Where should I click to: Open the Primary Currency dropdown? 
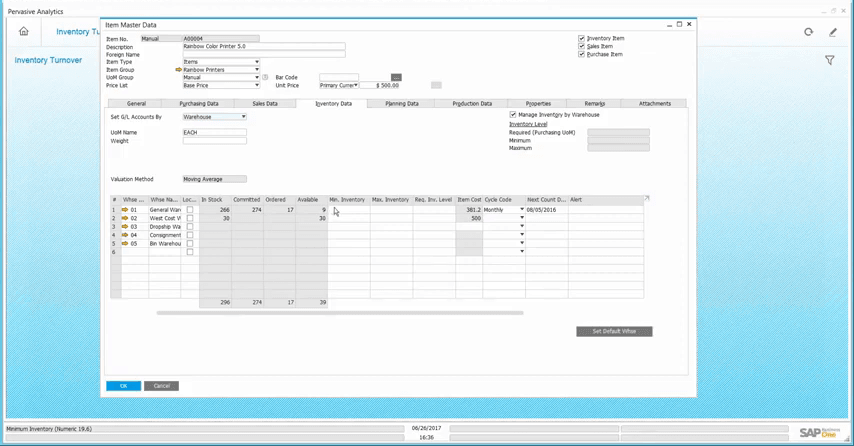(x=356, y=85)
